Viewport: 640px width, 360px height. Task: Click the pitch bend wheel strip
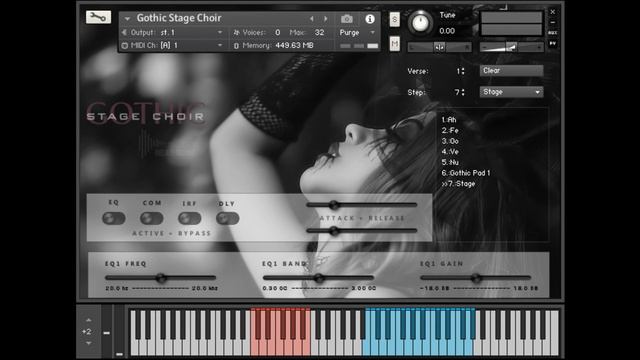click(x=107, y=331)
